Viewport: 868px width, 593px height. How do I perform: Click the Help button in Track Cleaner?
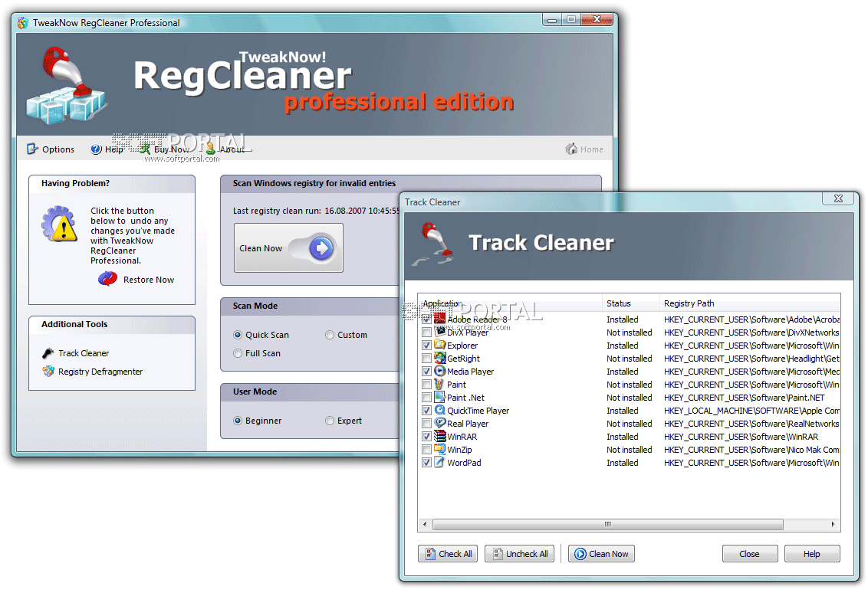coord(811,554)
